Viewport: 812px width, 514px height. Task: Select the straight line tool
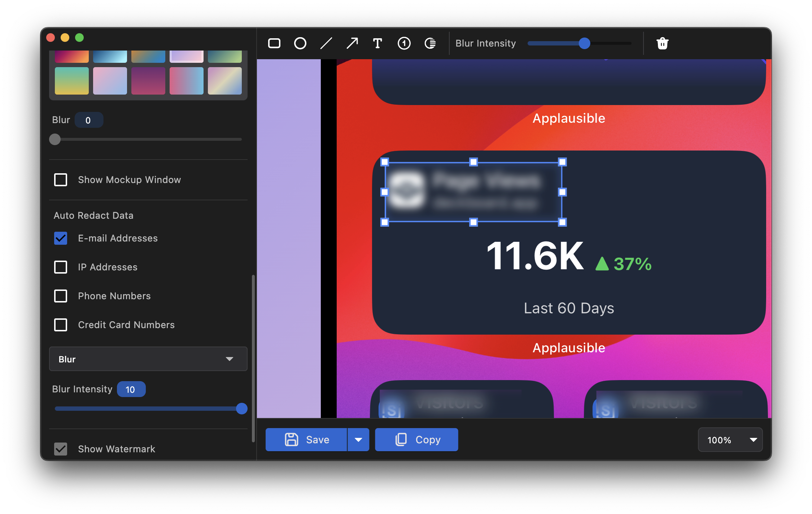pos(326,43)
